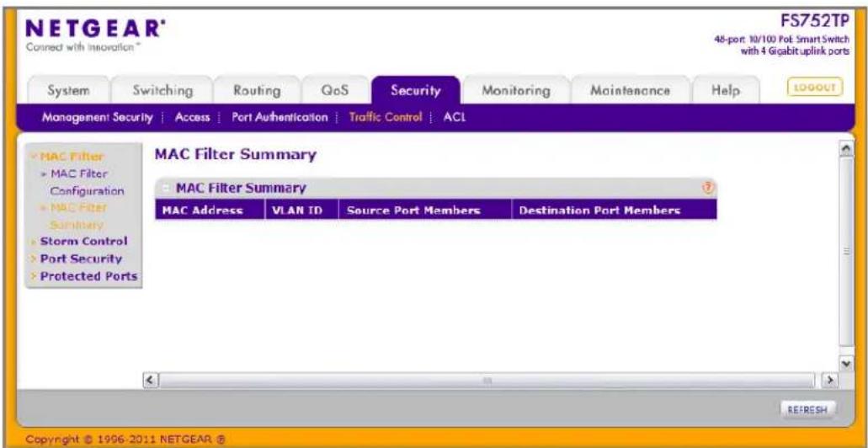Go to the Monitoring tab
This screenshot has width=868, height=448.
515,90
